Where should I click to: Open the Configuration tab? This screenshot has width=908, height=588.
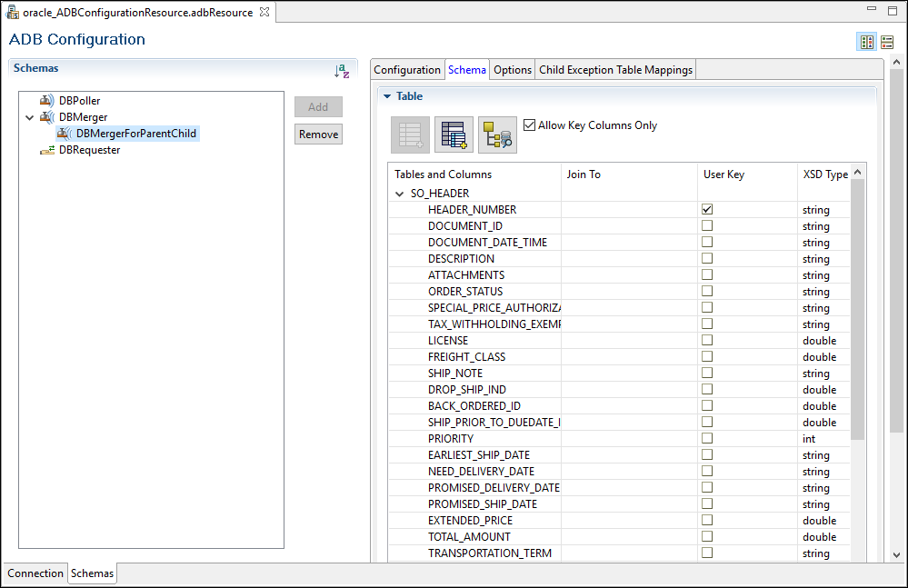pyautogui.click(x=407, y=70)
